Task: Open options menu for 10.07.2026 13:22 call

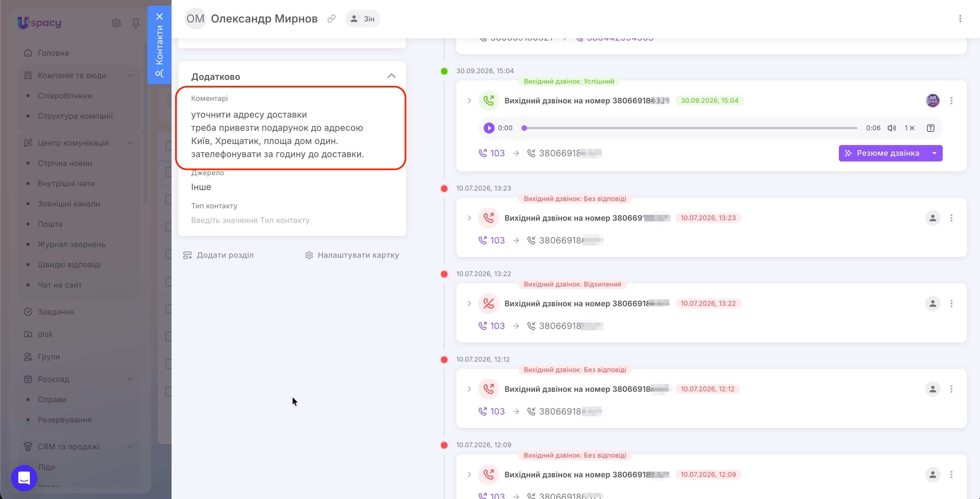Action: (951, 303)
